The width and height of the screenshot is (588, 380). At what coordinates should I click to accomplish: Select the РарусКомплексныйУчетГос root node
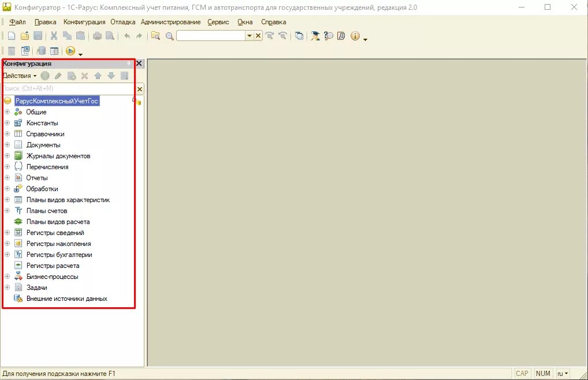(57, 101)
